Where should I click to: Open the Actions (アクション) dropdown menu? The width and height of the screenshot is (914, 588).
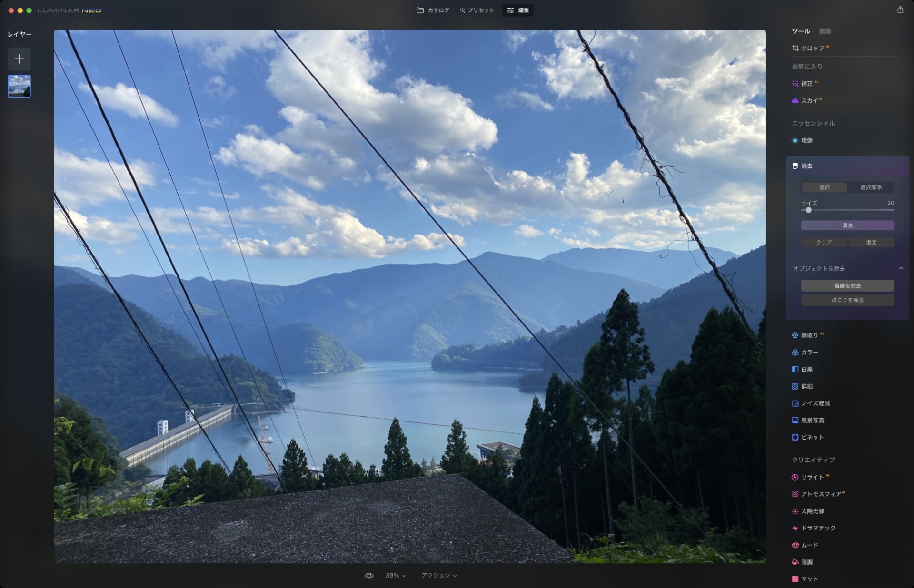[x=439, y=576]
